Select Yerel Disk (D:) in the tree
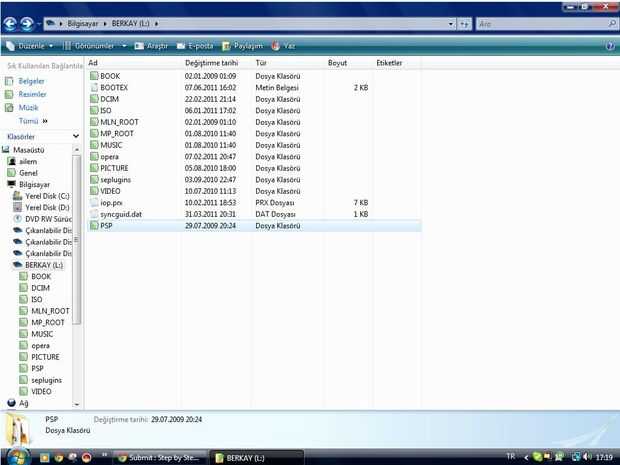This screenshot has width=620, height=465. coord(47,207)
